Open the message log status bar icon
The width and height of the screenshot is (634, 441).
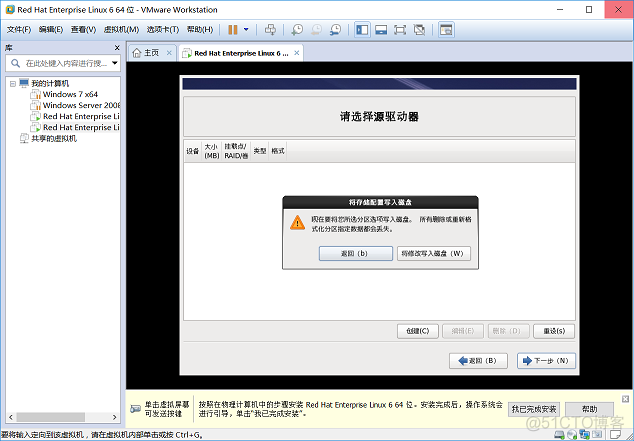click(615, 435)
